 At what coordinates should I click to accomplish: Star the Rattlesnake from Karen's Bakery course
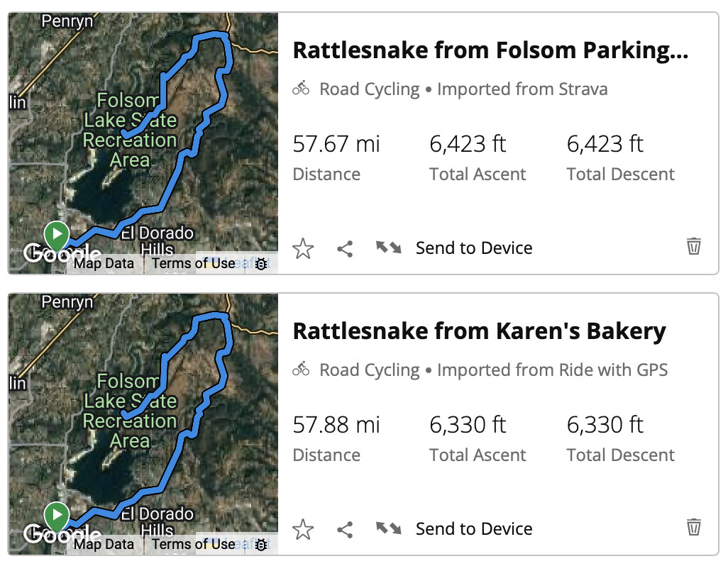(x=303, y=529)
